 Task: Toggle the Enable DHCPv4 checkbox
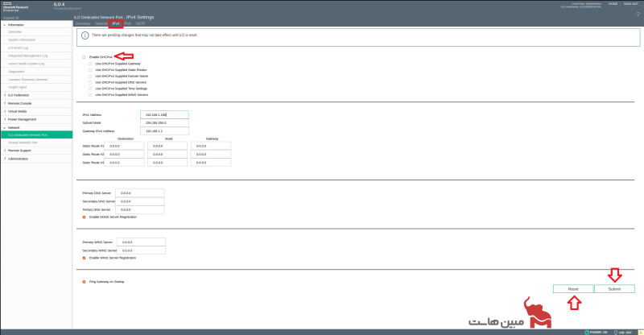(x=85, y=57)
